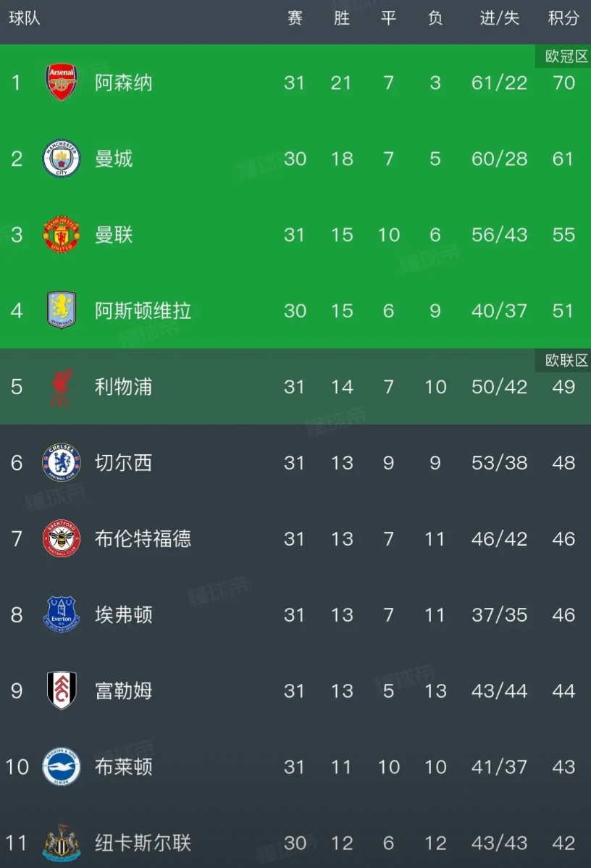Click the Liverpool liver bird logo

coord(62,387)
